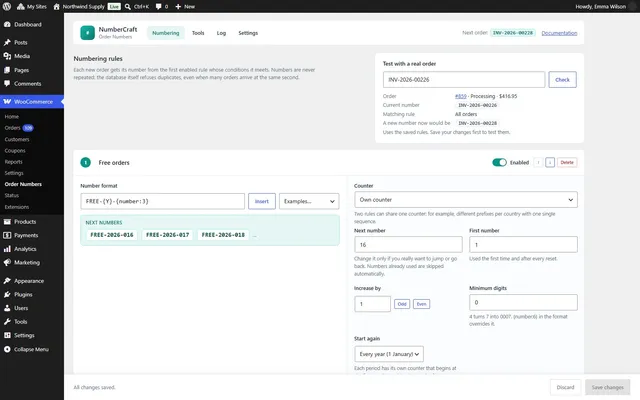Open the Examples dropdown
Image resolution: width=640 pixels, height=400 pixels.
(x=309, y=201)
